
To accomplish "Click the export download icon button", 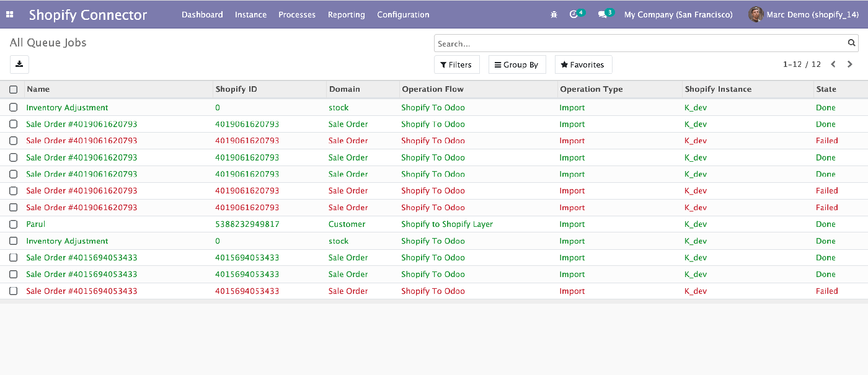I will (x=19, y=64).
